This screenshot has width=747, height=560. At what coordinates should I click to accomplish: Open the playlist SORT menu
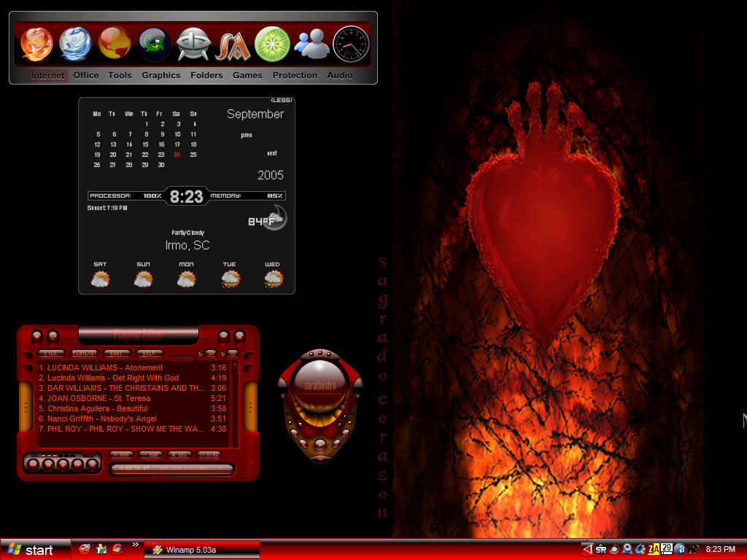(116, 354)
